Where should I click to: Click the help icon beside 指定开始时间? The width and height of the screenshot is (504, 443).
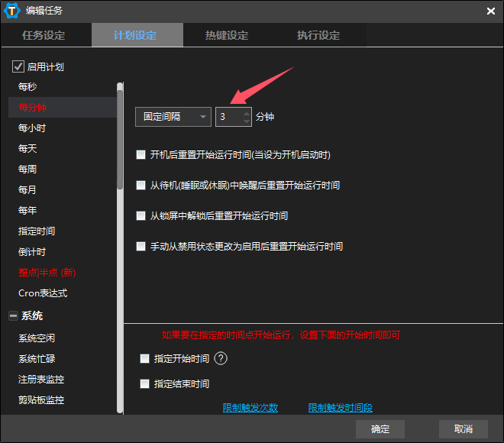(x=221, y=358)
